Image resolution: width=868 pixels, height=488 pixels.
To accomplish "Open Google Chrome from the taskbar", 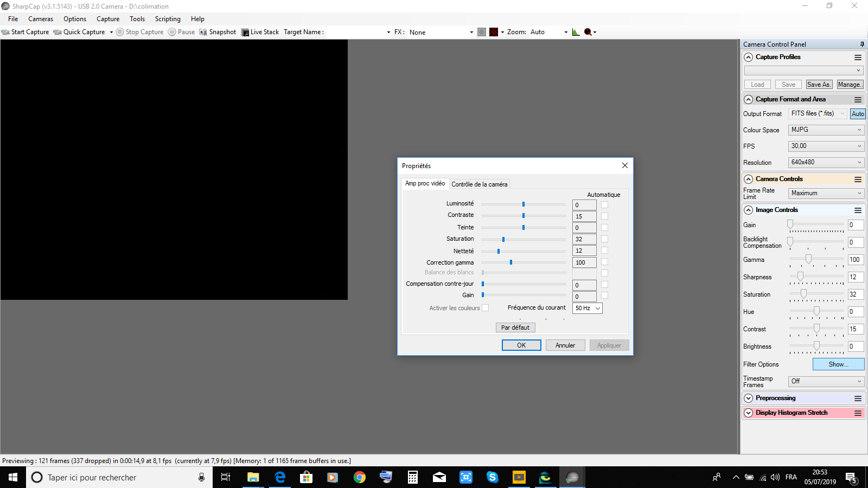I will pos(359,477).
